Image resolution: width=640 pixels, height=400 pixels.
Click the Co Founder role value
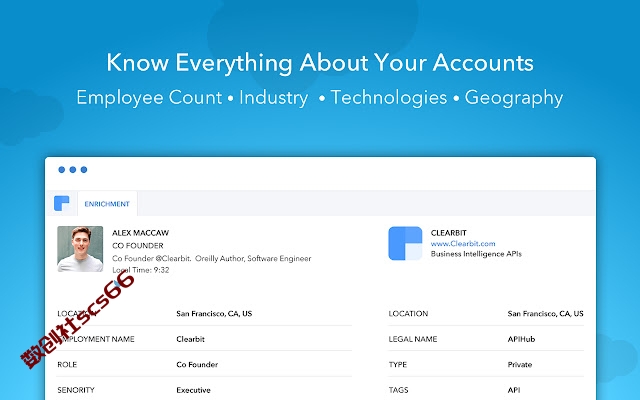(x=197, y=364)
